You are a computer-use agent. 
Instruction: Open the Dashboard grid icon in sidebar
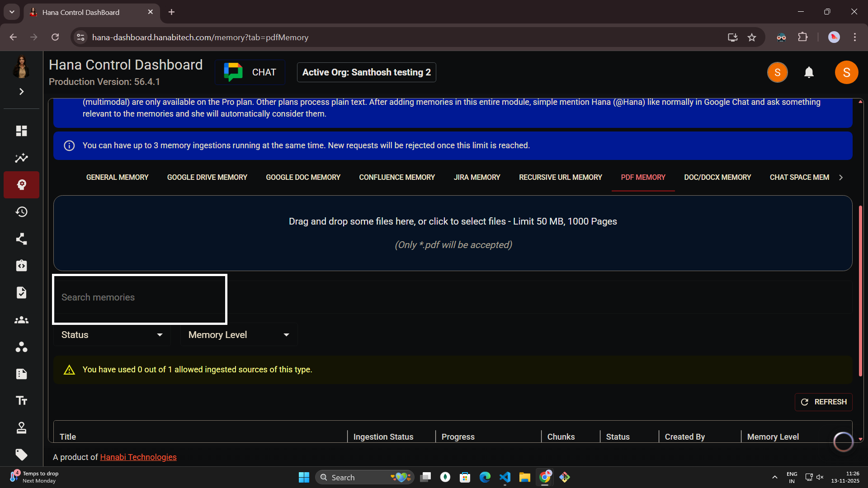(21, 131)
